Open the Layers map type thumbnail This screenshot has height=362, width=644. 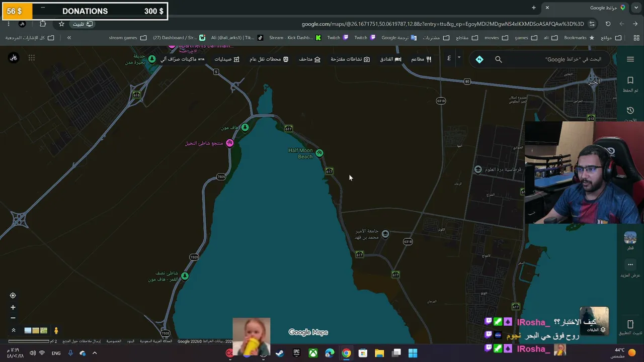(x=594, y=321)
